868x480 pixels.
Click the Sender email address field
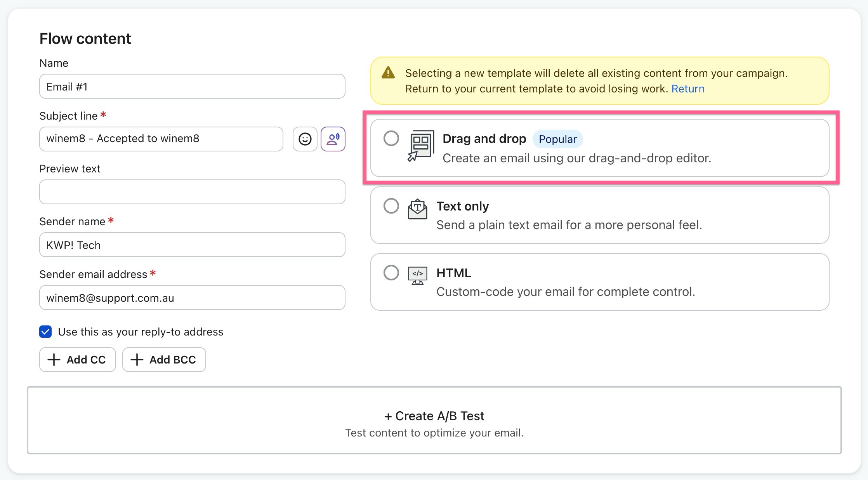coord(192,297)
